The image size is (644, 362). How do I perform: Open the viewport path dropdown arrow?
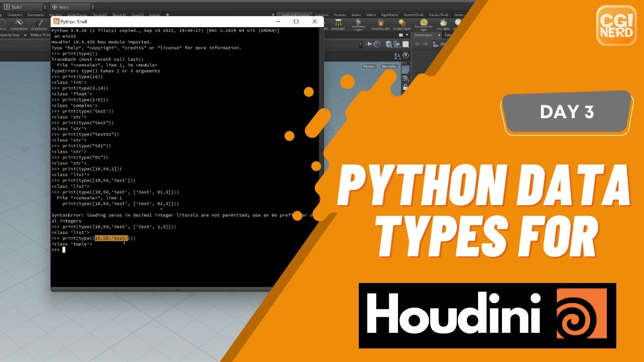[360, 44]
